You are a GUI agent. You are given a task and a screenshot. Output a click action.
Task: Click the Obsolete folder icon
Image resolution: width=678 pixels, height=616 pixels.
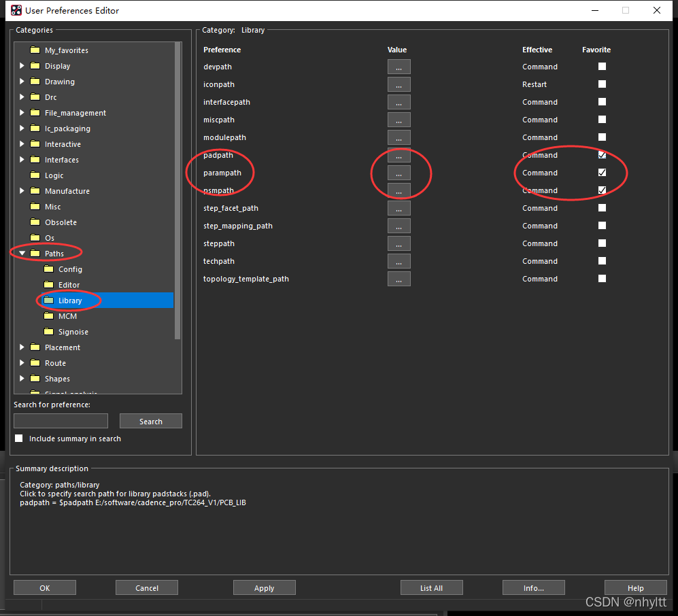pos(35,222)
